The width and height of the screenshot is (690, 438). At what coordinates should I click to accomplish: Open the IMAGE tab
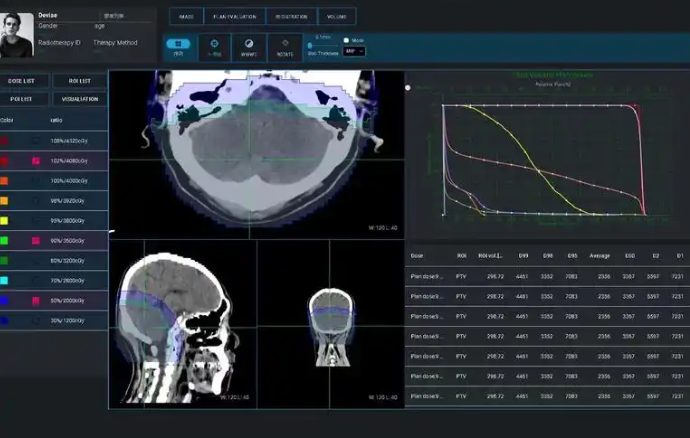click(x=186, y=17)
